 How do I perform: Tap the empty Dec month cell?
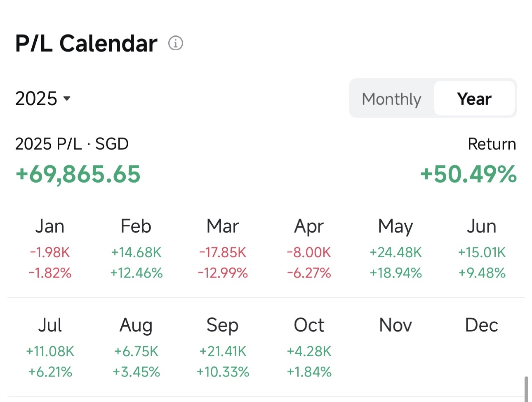(x=482, y=348)
